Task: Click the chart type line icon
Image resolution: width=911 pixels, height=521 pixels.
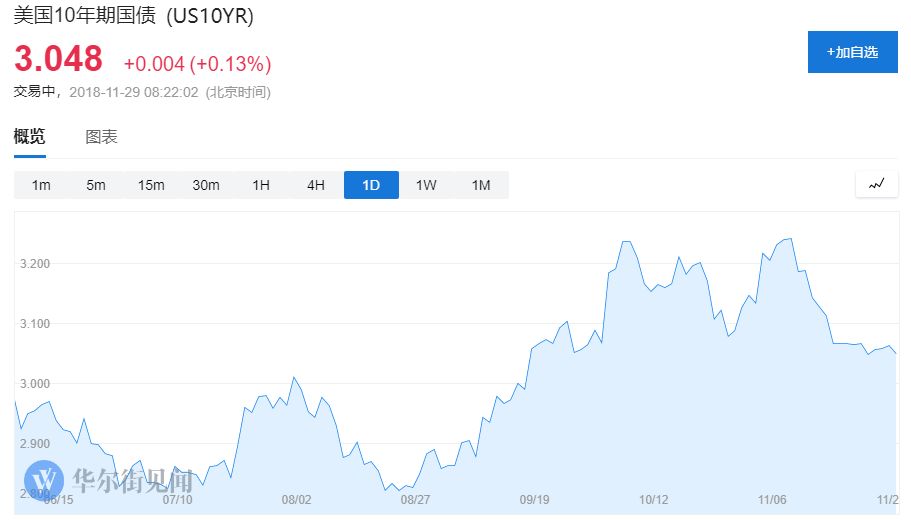Action: point(876,185)
